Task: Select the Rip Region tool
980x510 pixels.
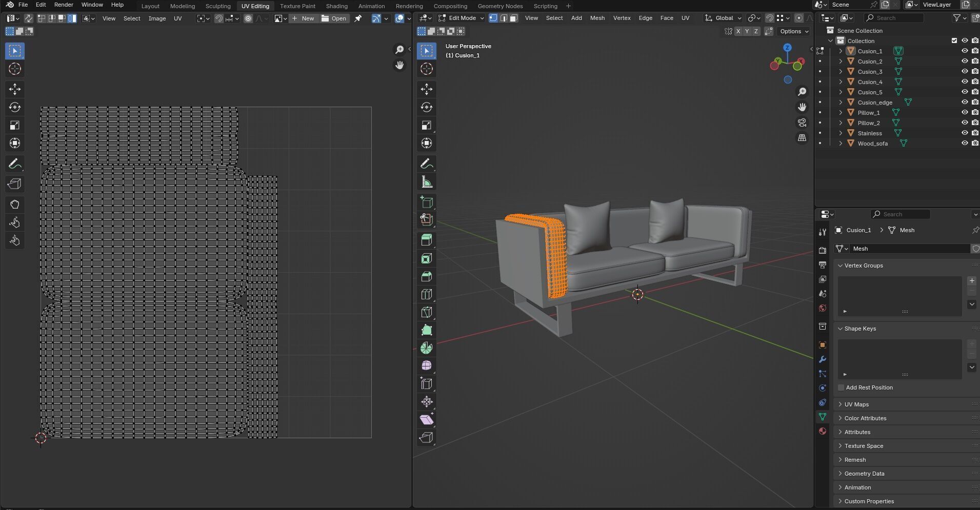Action: 426,438
